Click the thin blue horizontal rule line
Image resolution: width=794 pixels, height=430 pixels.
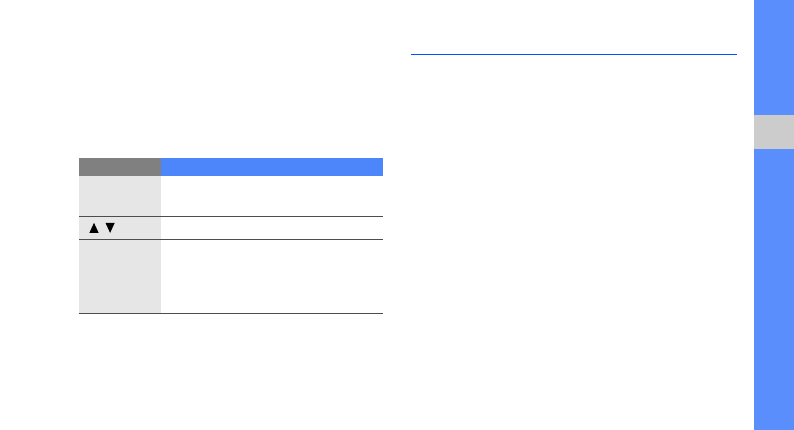574,54
